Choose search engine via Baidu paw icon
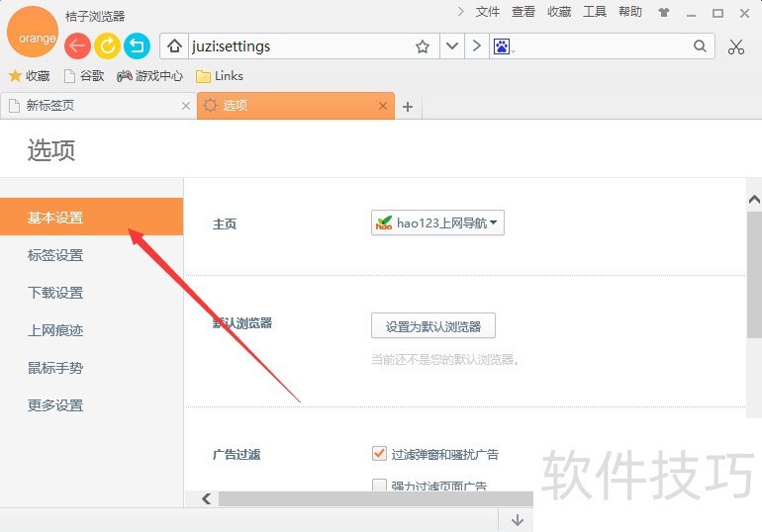Screen dimensions: 762x532 [x=503, y=46]
